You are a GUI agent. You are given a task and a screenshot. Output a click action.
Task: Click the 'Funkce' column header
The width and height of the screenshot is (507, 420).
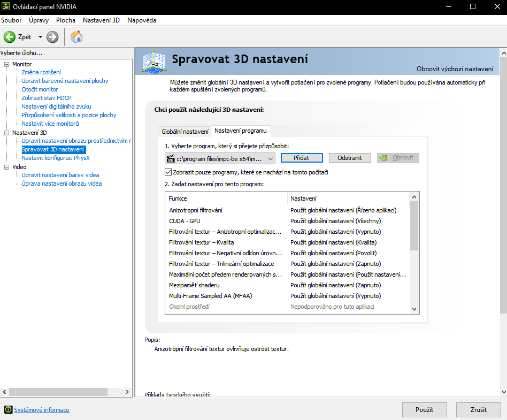[226, 198]
